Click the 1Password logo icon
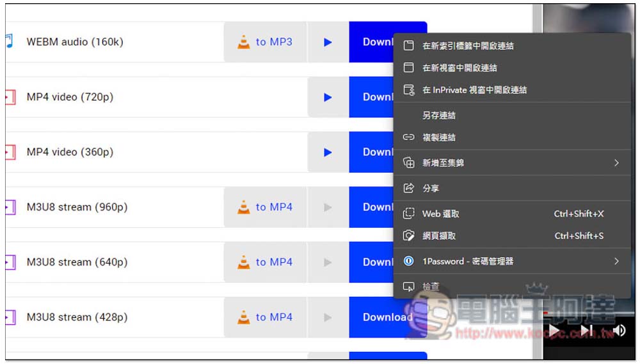The image size is (640, 364). 408,261
